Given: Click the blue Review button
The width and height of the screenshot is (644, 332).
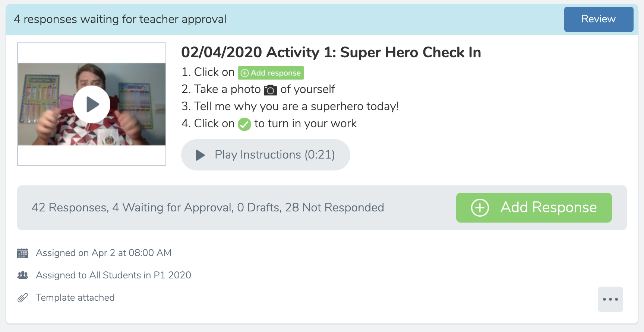Looking at the screenshot, I should tap(599, 19).
